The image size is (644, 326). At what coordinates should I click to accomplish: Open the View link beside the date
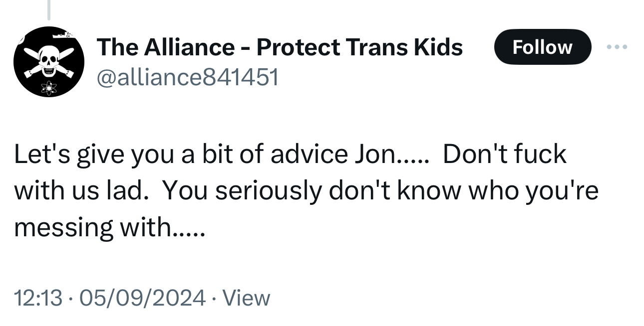point(246,298)
